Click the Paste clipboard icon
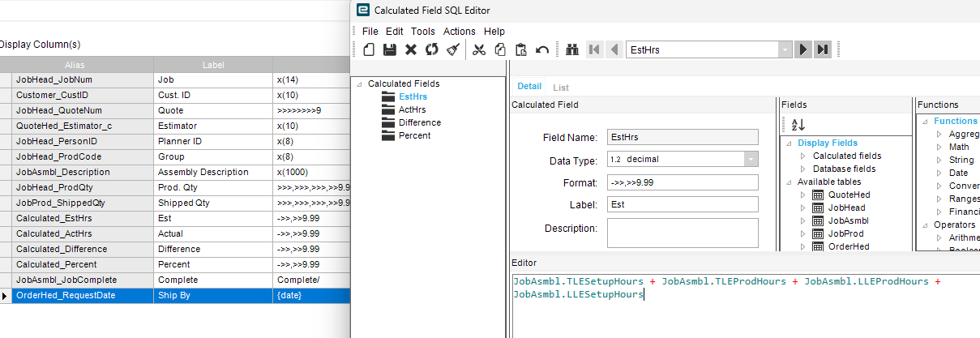This screenshot has width=980, height=338. tap(521, 49)
